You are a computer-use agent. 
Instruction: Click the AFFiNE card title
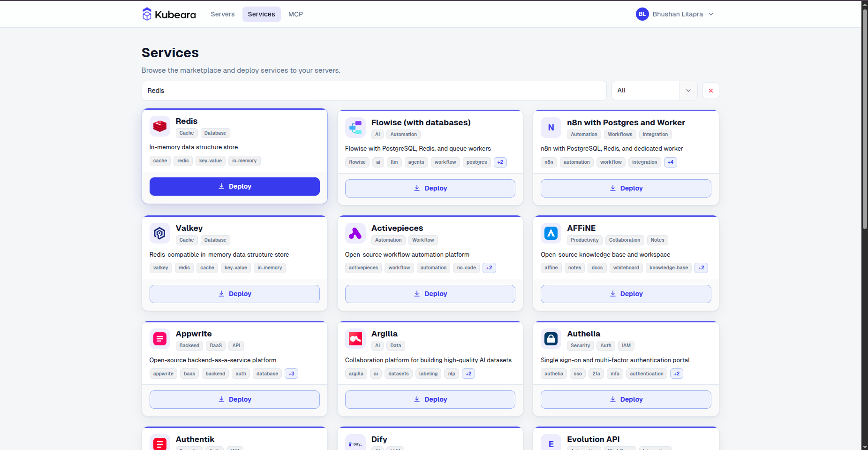click(581, 228)
